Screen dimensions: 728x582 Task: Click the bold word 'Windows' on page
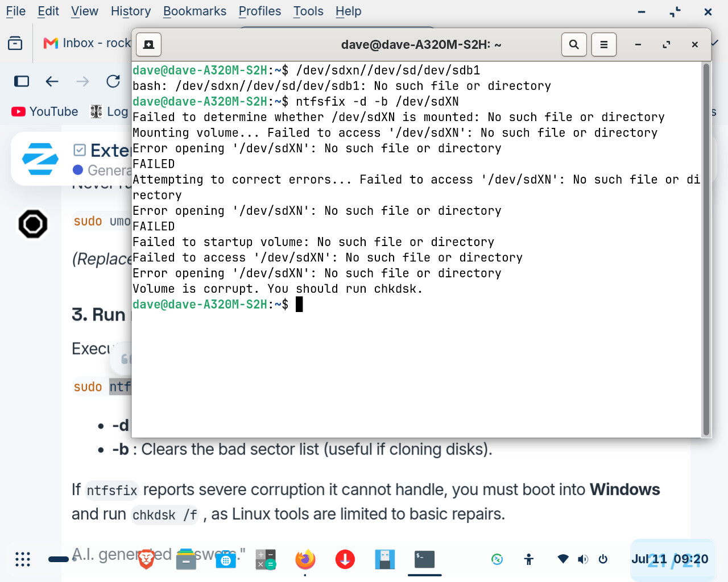coord(625,489)
